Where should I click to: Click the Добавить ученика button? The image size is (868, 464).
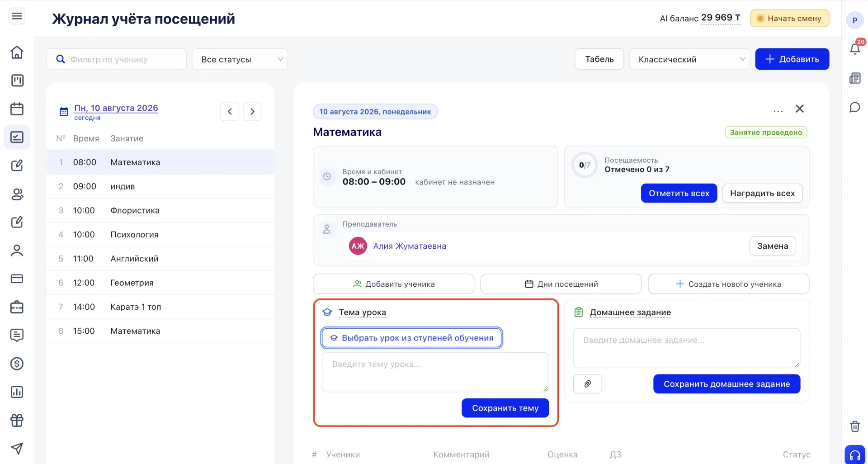pos(393,284)
